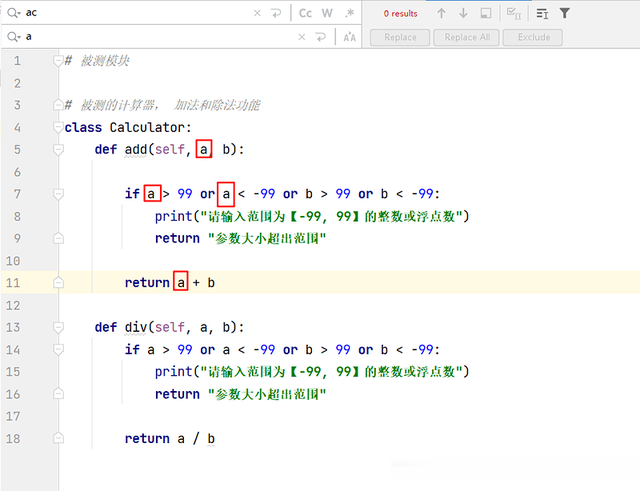Click 'div' method name on line 13

[136, 327]
